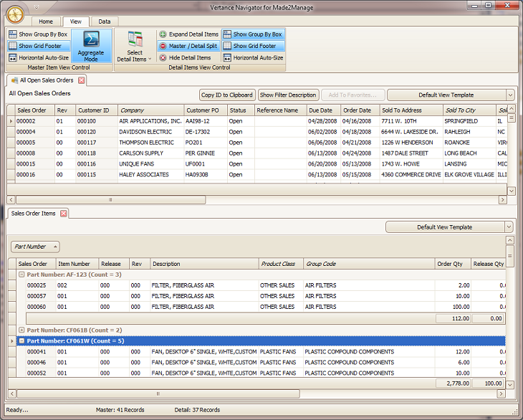Click master grid scroll left arrow
Viewport: 523px width, 420px height.
click(x=11, y=200)
